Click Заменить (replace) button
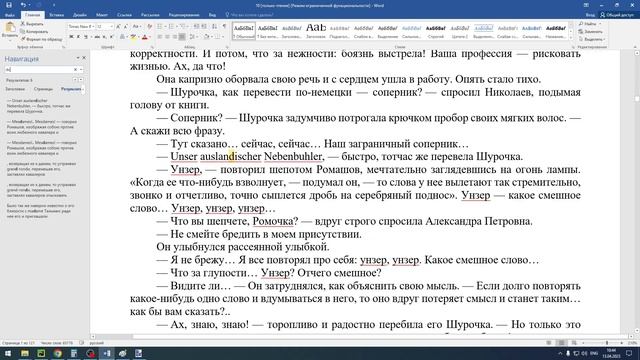Viewport: 640px width, 360px height. 590,31
